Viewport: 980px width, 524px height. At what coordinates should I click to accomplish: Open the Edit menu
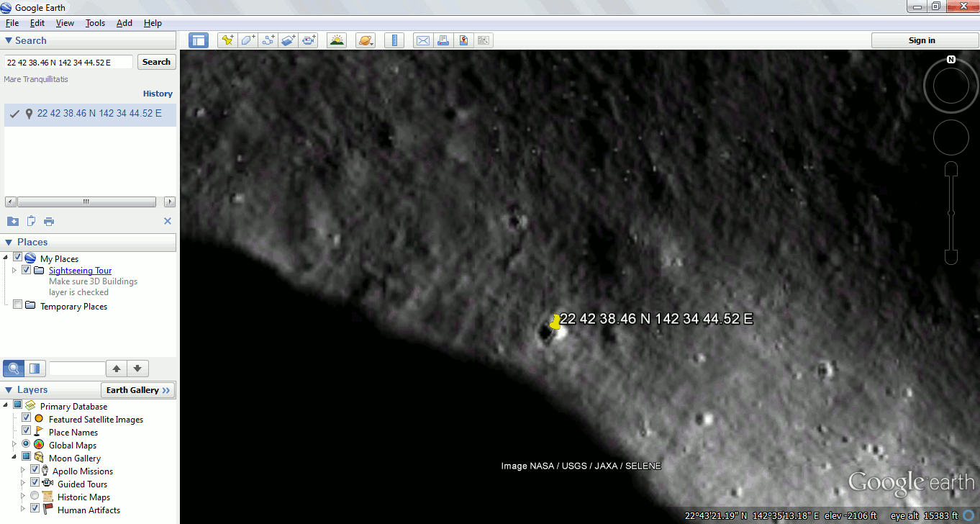[37, 23]
